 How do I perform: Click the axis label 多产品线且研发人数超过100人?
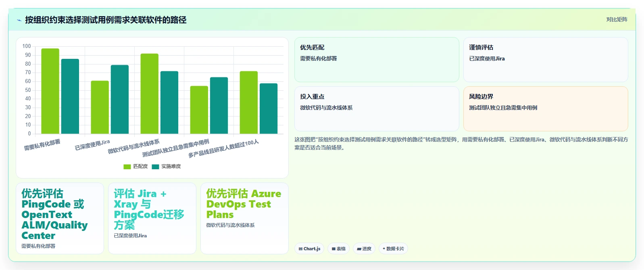click(224, 149)
